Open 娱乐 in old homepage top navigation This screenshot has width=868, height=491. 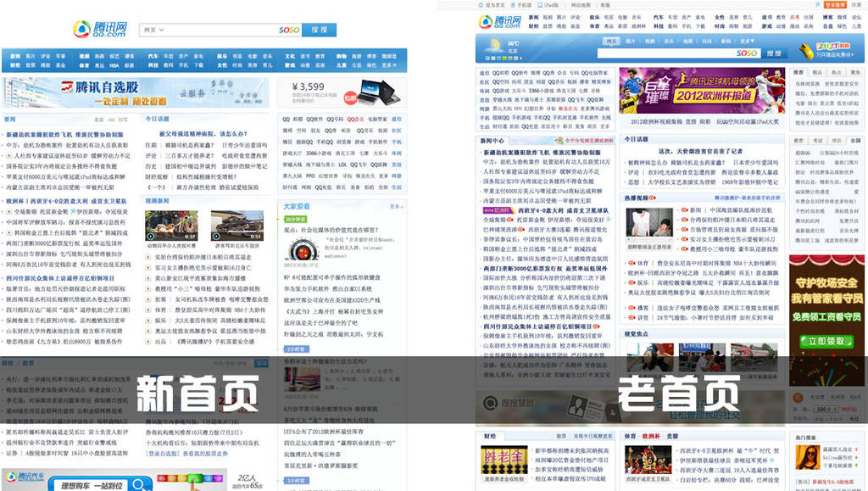click(x=595, y=17)
